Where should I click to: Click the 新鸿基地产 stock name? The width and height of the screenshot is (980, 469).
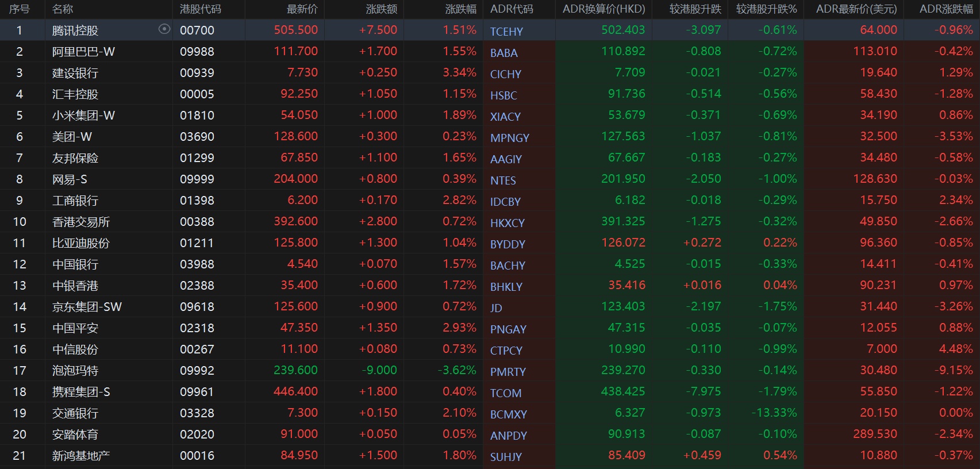click(81, 456)
